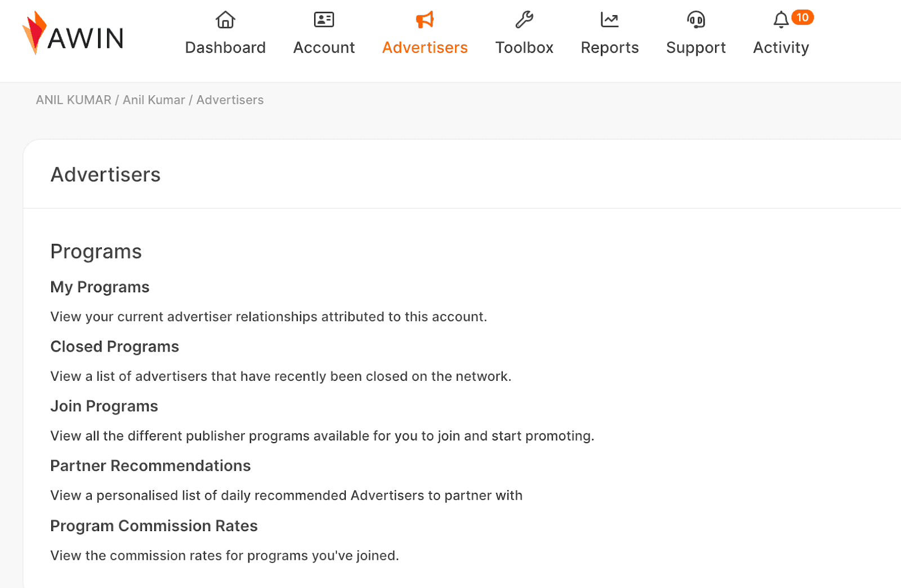Click the Advertisers megaphone icon
Image resolution: width=901 pixels, height=588 pixels.
click(x=425, y=20)
